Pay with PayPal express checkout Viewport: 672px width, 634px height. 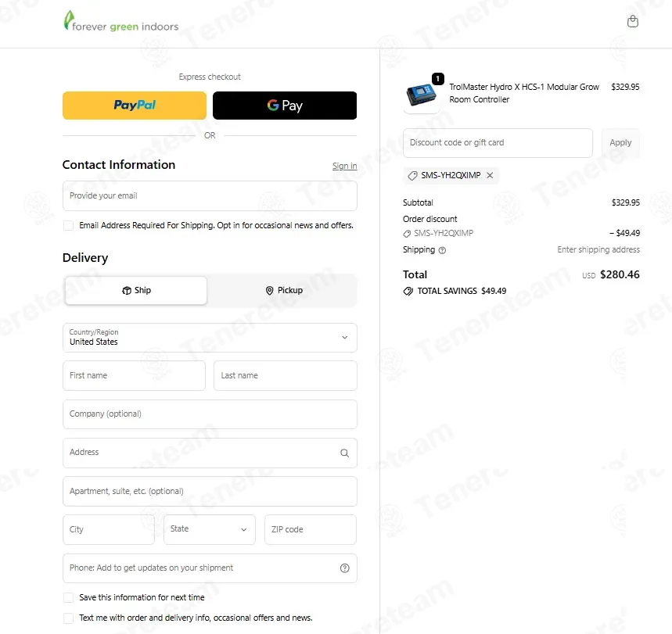[x=135, y=106]
